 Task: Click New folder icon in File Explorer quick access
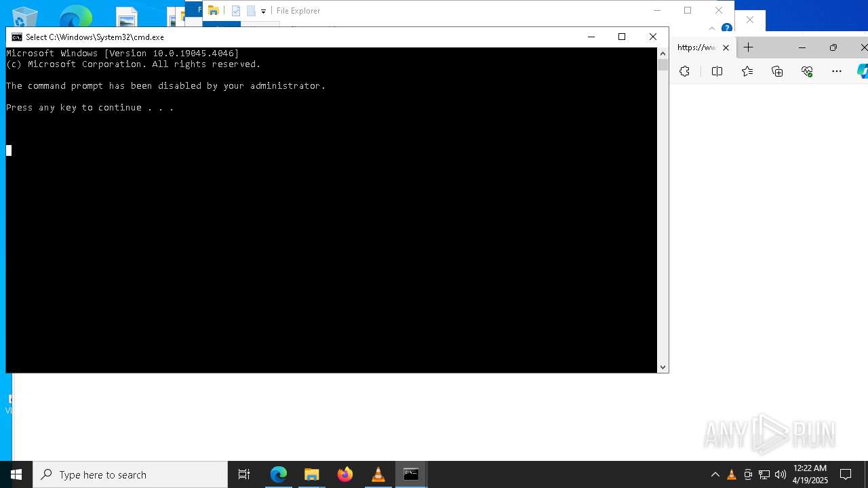(251, 11)
